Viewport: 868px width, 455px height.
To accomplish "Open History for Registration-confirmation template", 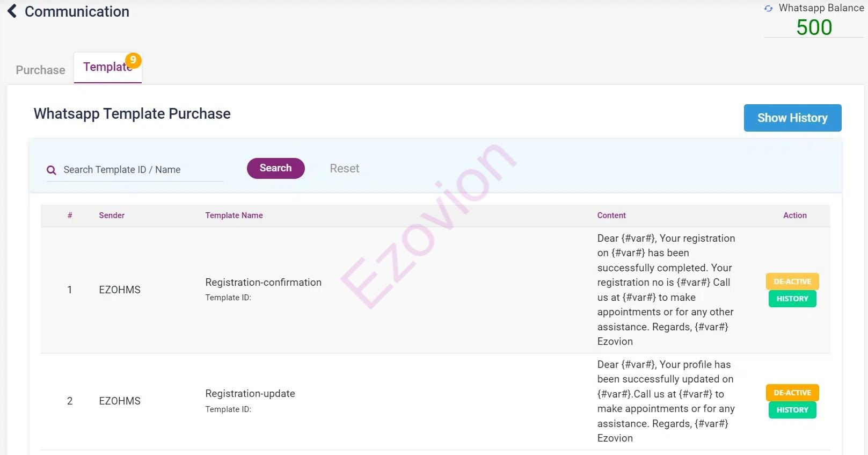I will pyautogui.click(x=792, y=299).
